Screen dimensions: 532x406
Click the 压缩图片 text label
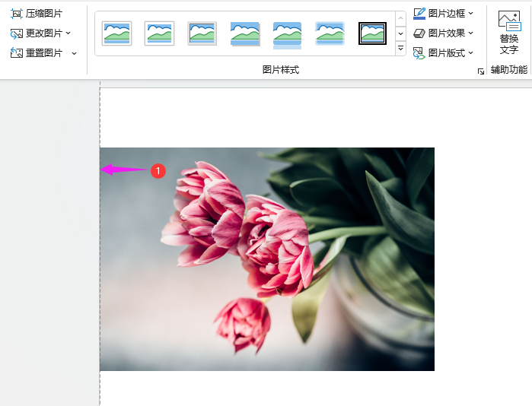44,14
